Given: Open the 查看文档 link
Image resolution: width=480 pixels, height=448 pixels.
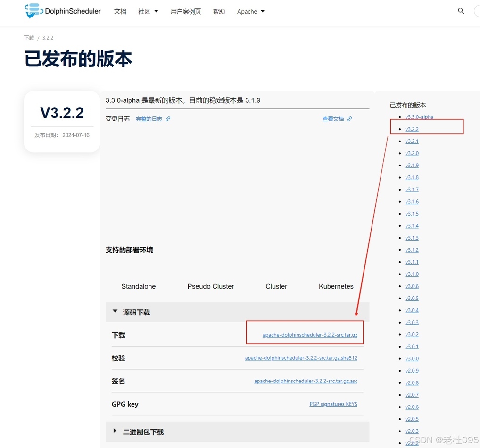Looking at the screenshot, I should (x=333, y=119).
